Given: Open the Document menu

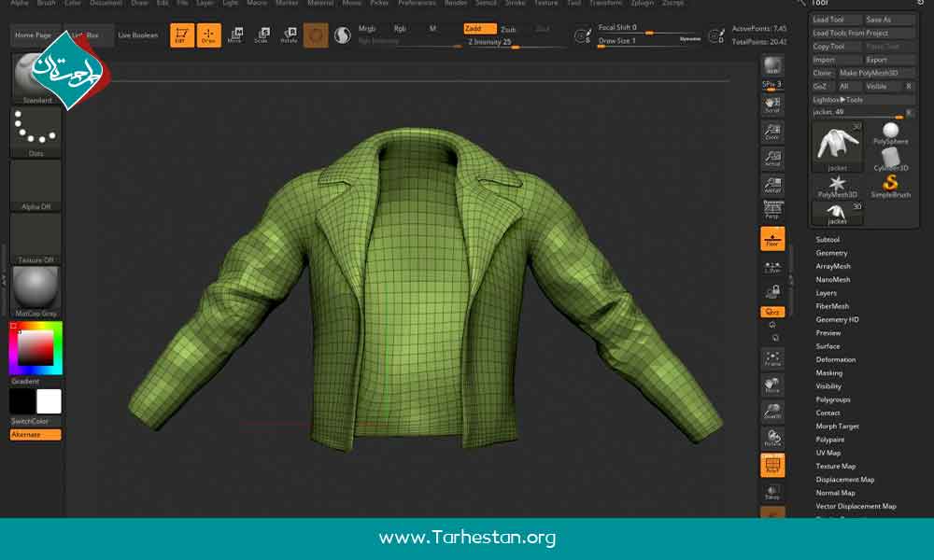Looking at the screenshot, I should [106, 3].
